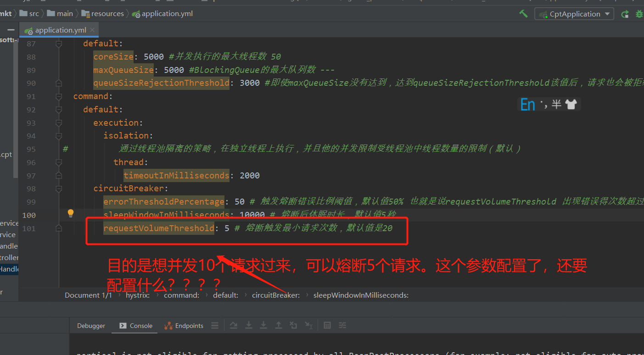The height and width of the screenshot is (355, 644).
Task: Click the src folder in path bar
Action: 30,14
